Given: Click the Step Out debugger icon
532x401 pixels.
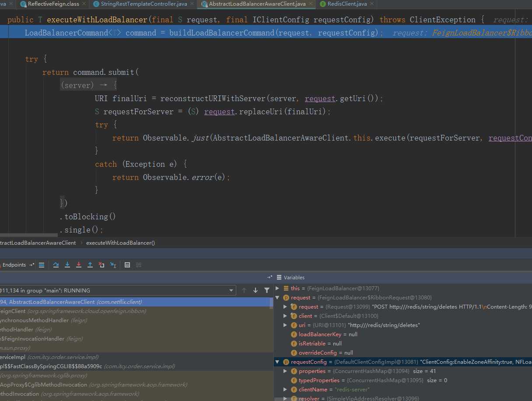Looking at the screenshot, I should 90,265.
